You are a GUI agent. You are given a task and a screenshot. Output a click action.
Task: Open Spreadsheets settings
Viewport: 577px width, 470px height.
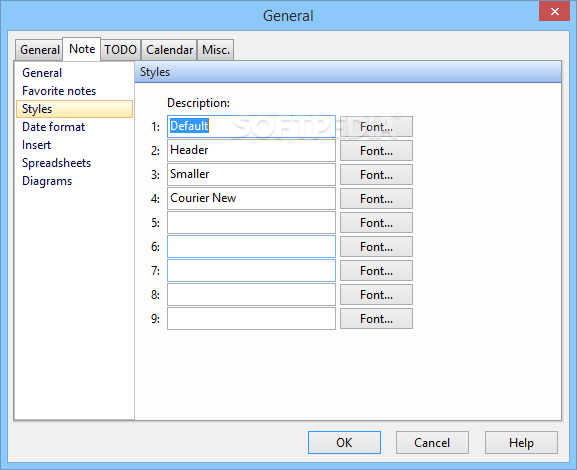(74, 163)
